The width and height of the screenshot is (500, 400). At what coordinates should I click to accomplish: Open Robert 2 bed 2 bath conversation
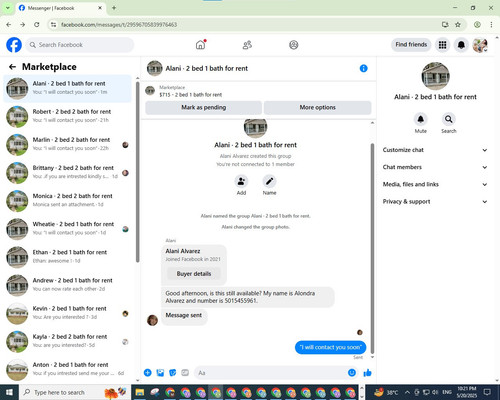(x=68, y=116)
